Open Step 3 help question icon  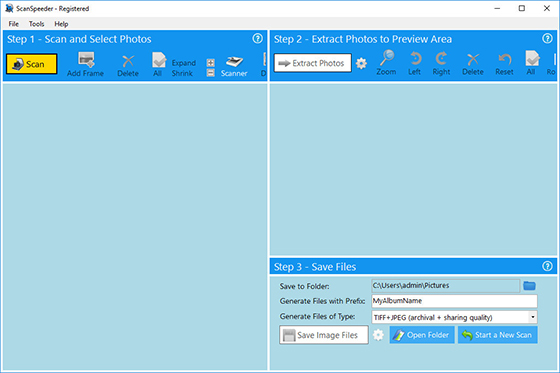tap(547, 266)
